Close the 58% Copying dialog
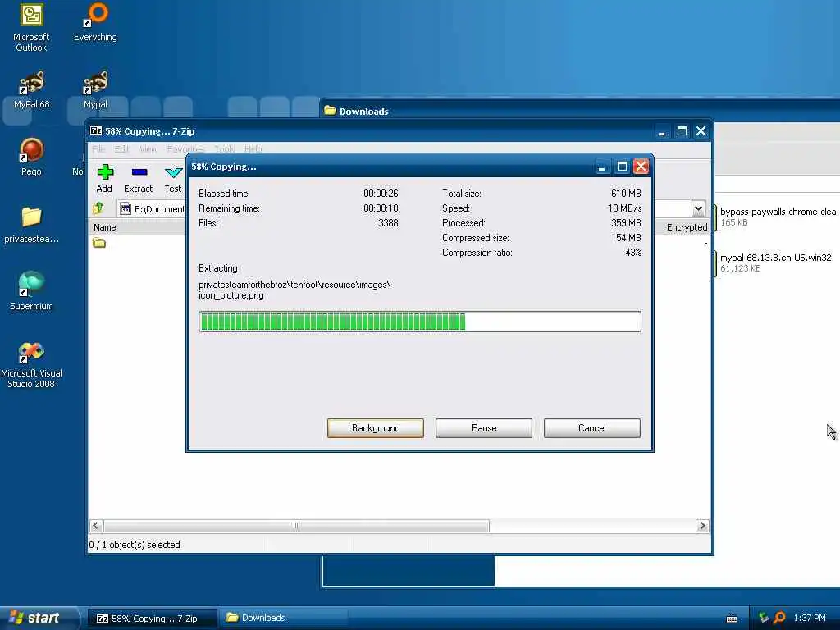Image resolution: width=840 pixels, height=630 pixels. [x=641, y=167]
